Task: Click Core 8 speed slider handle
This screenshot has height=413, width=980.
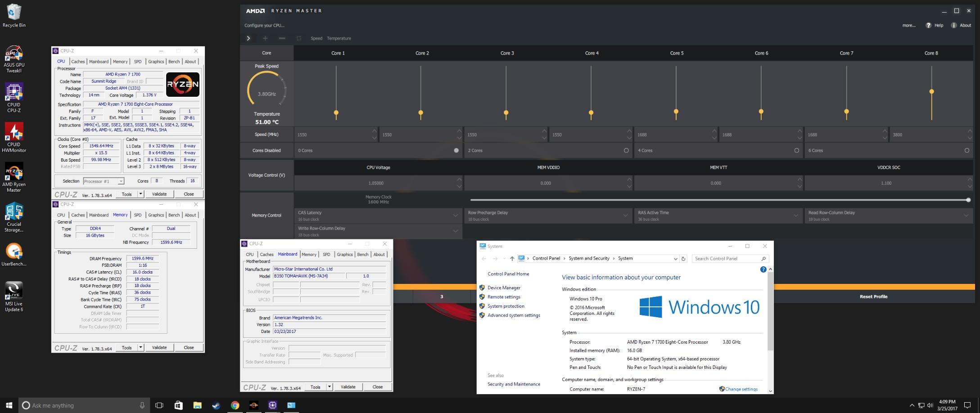Action: pos(931,92)
